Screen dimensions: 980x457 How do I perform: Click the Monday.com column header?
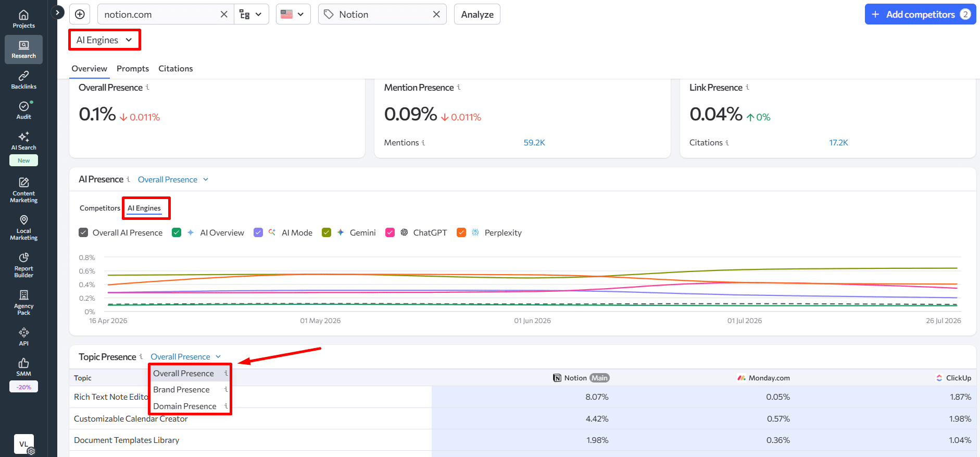click(x=763, y=378)
